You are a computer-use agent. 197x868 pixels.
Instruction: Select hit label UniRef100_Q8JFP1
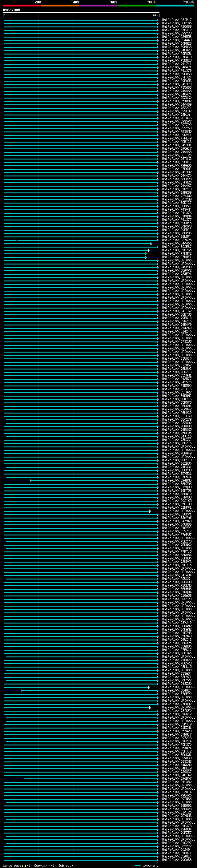(176, 274)
